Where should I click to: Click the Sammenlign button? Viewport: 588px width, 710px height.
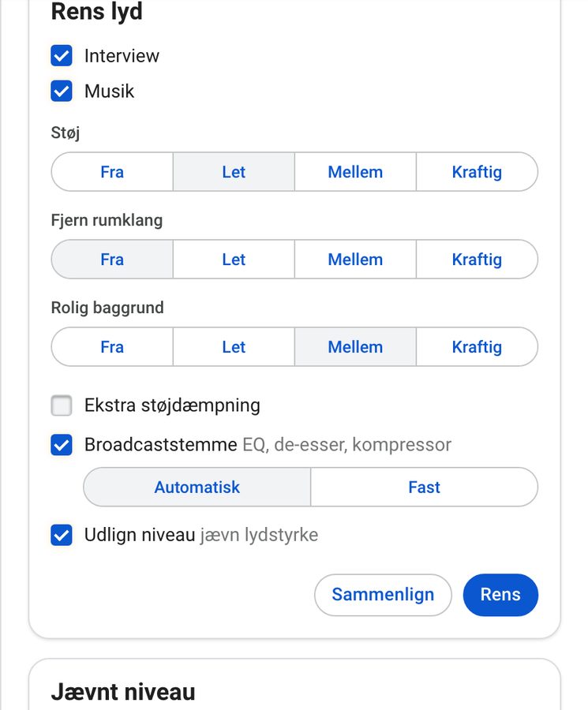pyautogui.click(x=383, y=595)
